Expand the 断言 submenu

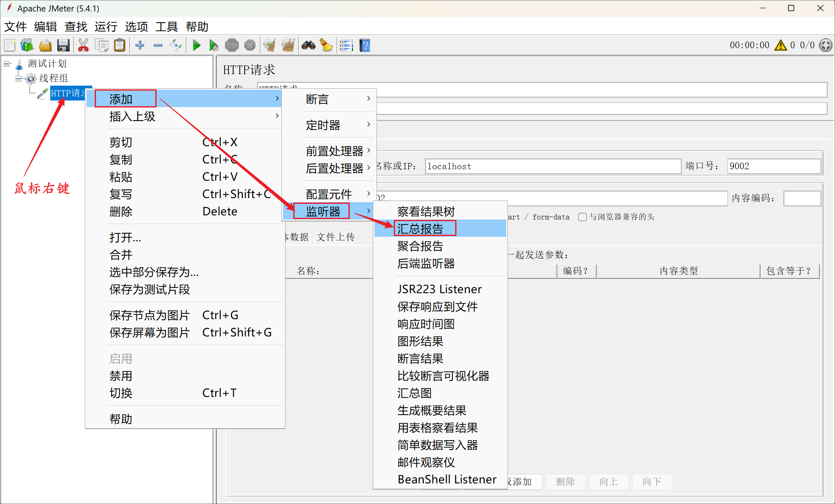[329, 99]
